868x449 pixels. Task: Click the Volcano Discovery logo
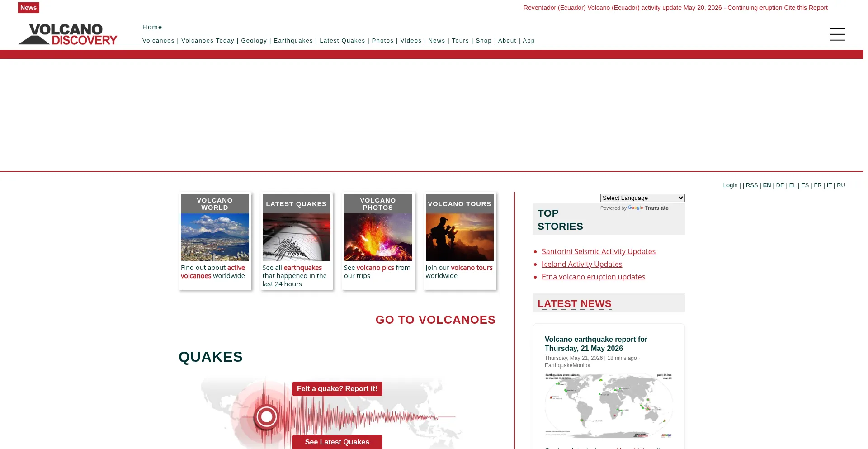(68, 34)
